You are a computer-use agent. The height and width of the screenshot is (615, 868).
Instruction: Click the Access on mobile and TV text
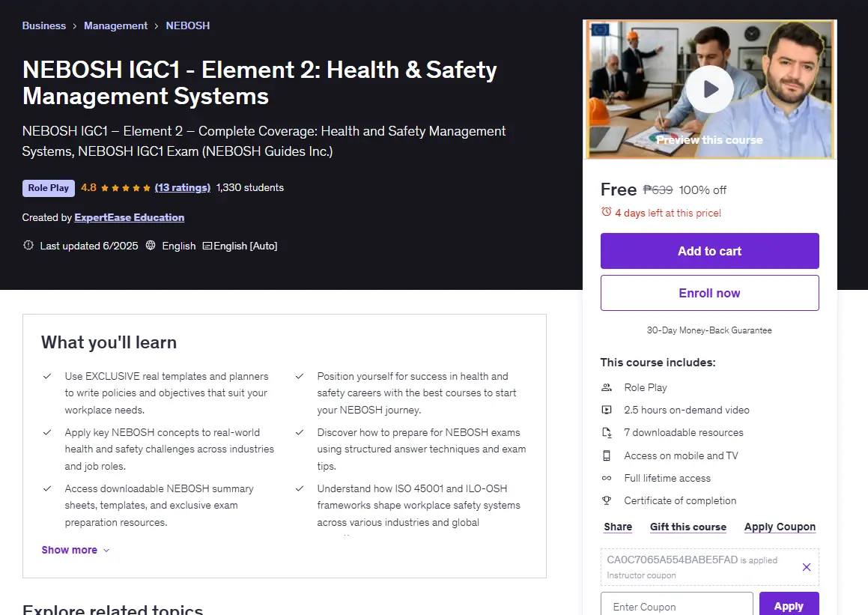(x=681, y=455)
